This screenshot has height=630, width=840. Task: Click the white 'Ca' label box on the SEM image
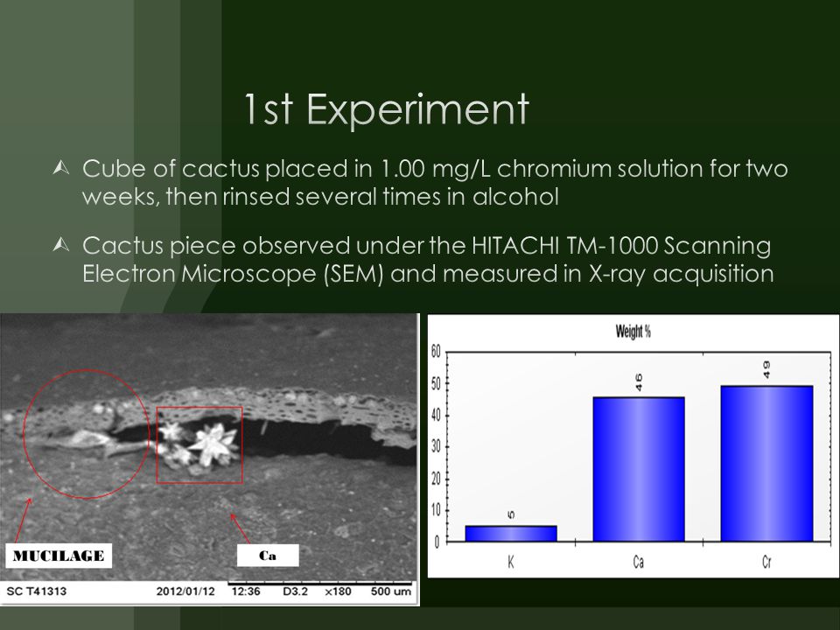[268, 556]
